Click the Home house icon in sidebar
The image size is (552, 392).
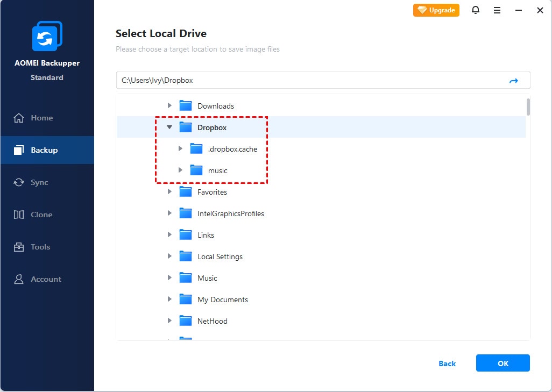(19, 118)
